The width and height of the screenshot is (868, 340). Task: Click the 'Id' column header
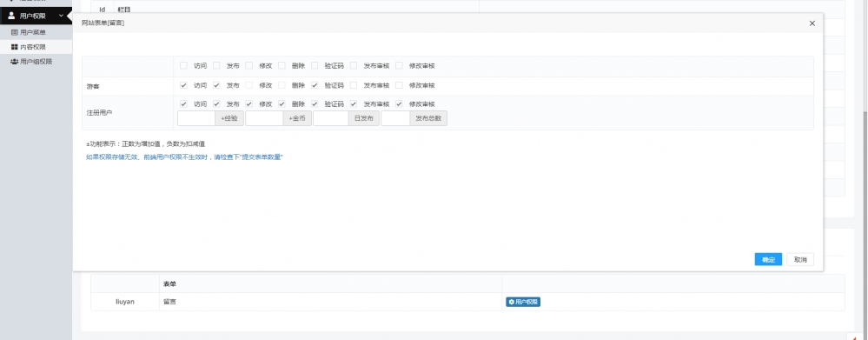(x=103, y=10)
